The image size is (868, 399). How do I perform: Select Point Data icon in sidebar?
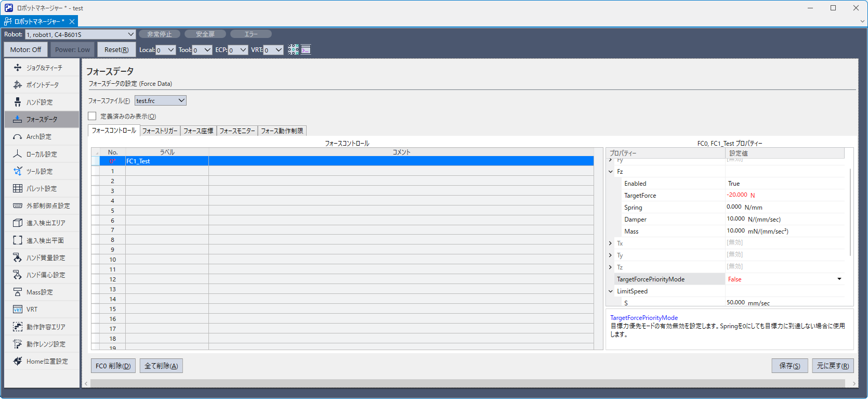tap(18, 85)
